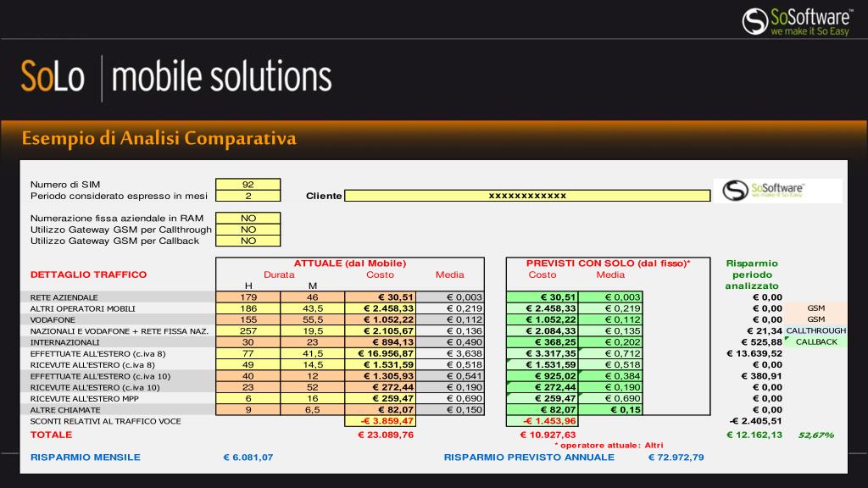The image size is (868, 488).
Task: Click the 'Risparmio periodo analizzato' header
Action: coord(752,274)
